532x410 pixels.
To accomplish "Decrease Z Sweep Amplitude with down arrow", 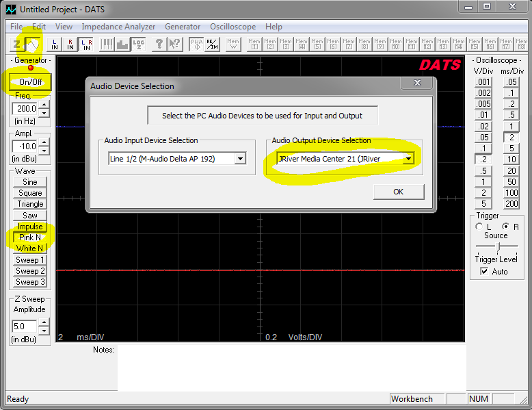I will click(x=44, y=330).
